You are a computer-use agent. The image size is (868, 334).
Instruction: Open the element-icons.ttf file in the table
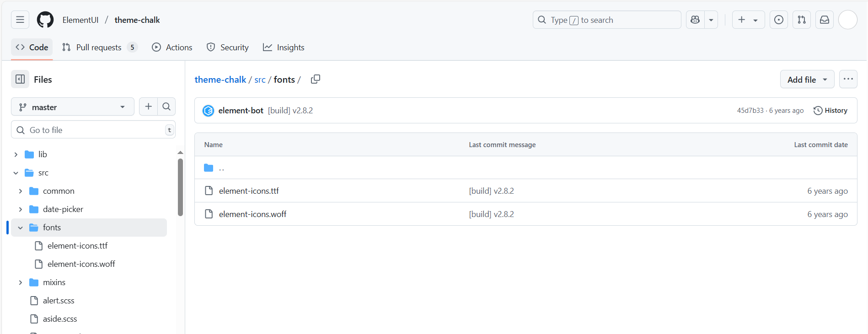(x=249, y=191)
